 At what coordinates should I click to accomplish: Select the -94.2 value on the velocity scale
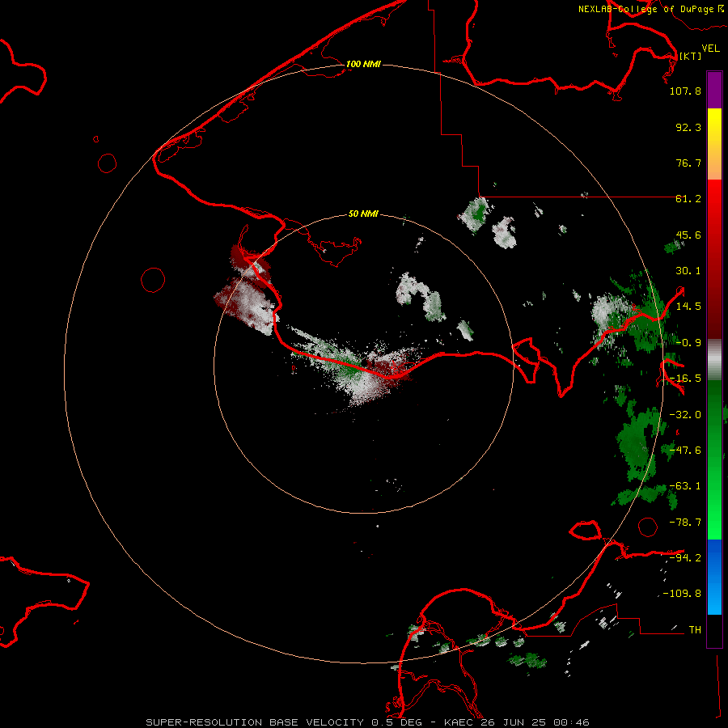tap(685, 557)
